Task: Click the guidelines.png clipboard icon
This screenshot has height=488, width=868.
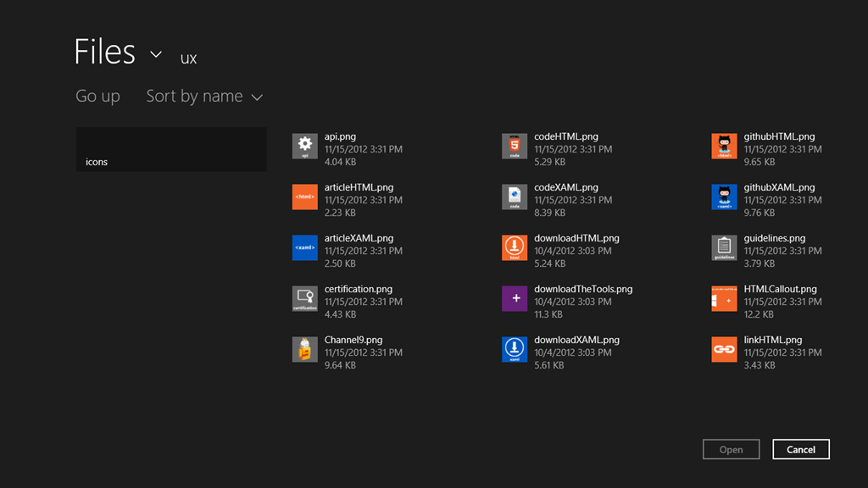Action: tap(724, 248)
